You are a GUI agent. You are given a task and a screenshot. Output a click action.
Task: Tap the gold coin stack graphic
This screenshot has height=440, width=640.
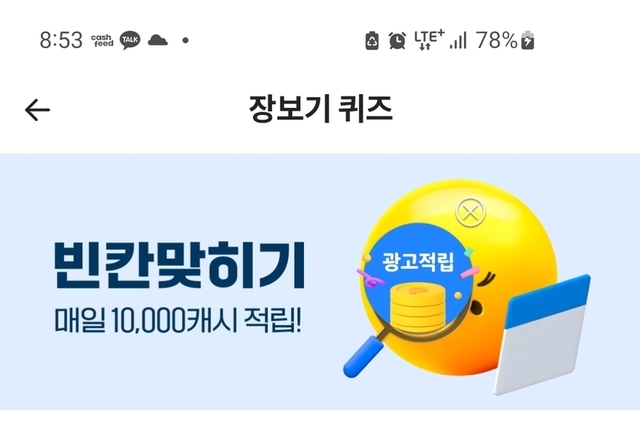click(x=418, y=308)
